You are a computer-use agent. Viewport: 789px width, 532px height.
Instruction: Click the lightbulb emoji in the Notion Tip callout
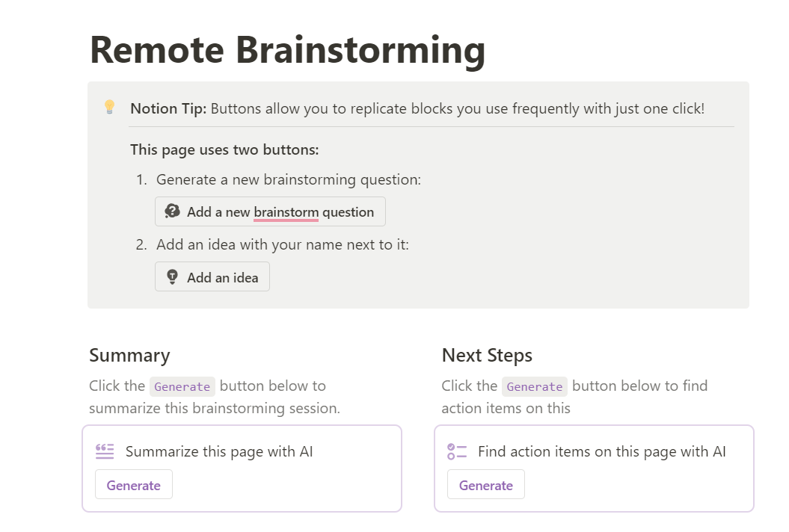pos(109,108)
